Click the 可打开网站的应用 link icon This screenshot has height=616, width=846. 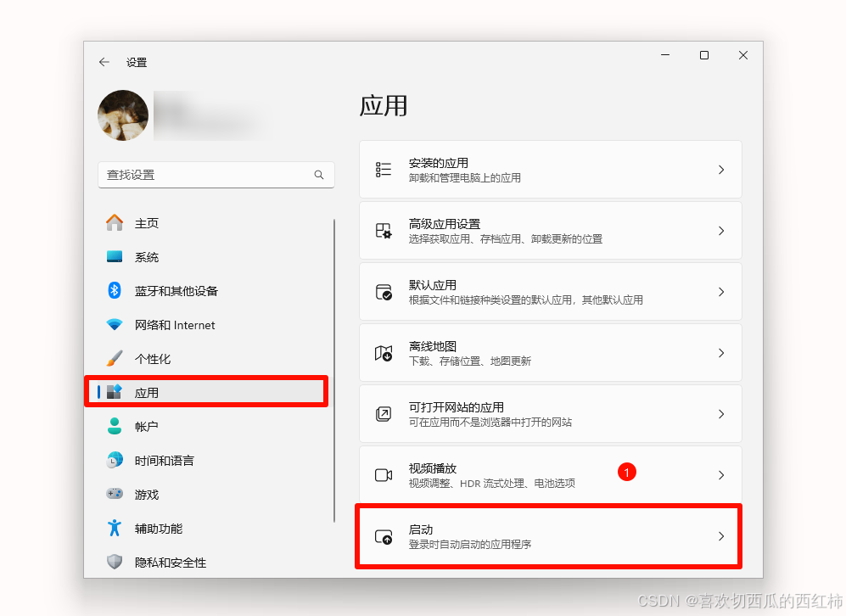pyautogui.click(x=384, y=414)
